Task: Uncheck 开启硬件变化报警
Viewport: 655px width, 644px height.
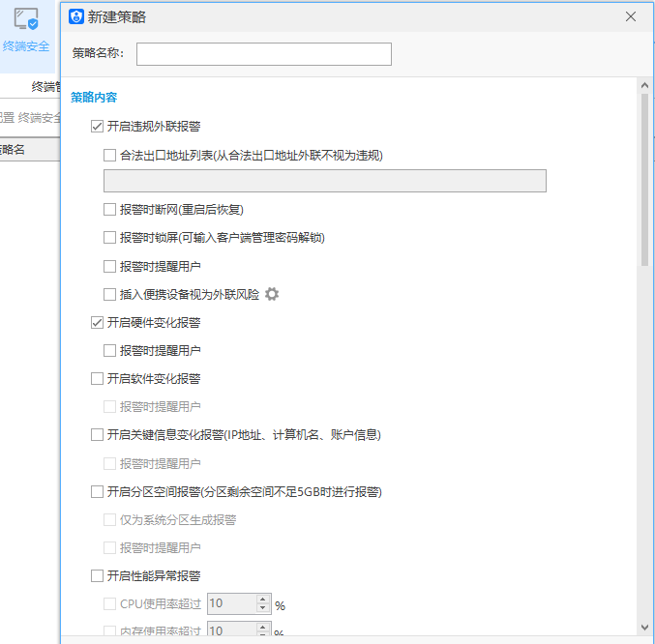Action: 98,322
